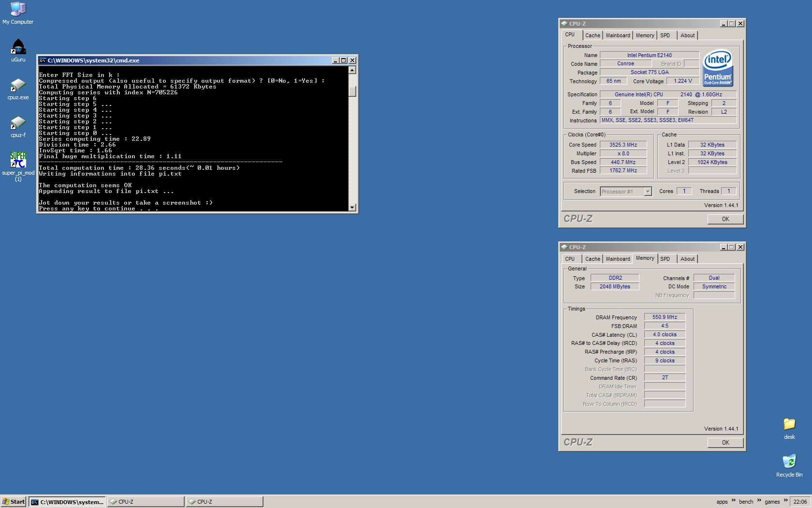Click OK in bottom CPU-Z window

tap(725, 443)
